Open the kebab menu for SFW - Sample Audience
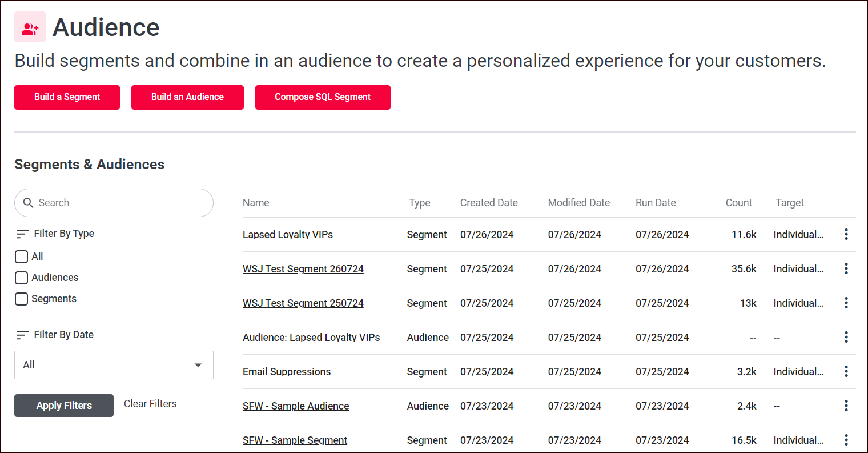This screenshot has width=868, height=453. pyautogui.click(x=846, y=406)
